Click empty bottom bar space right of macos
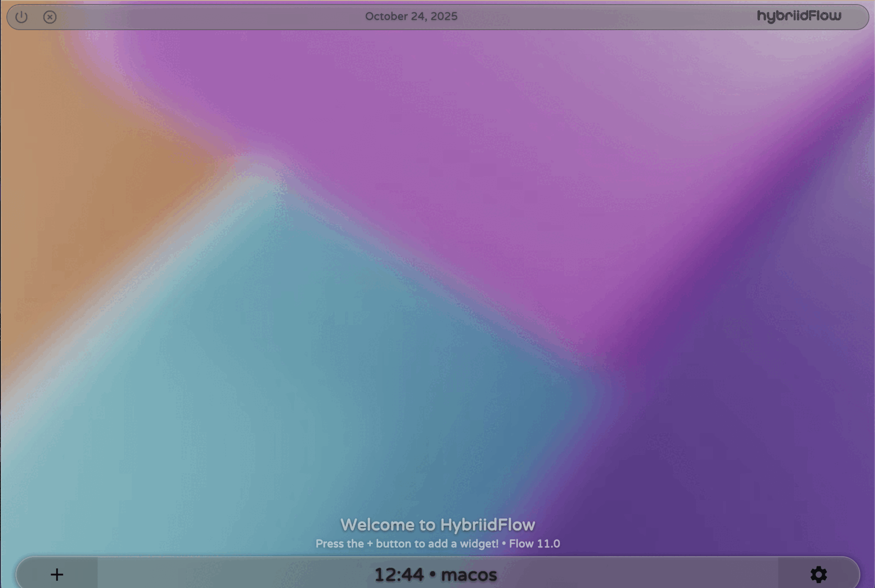 point(638,574)
